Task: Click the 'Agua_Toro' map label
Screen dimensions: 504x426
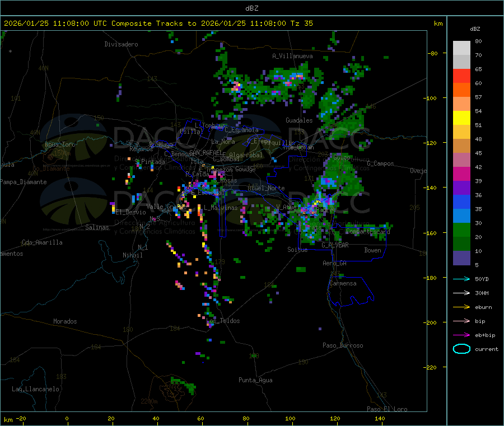Action: click(60, 144)
